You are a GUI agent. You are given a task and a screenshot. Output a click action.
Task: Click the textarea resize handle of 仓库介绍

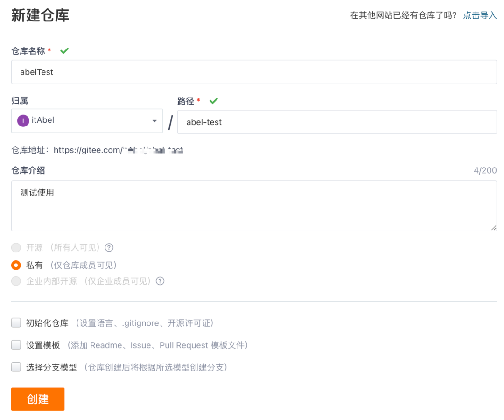pyautogui.click(x=494, y=228)
